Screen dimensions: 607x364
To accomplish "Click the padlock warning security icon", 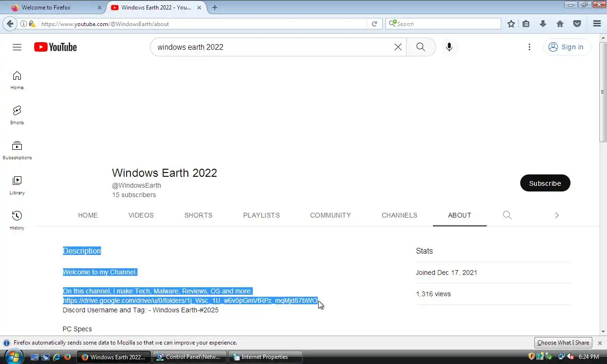I will point(32,24).
